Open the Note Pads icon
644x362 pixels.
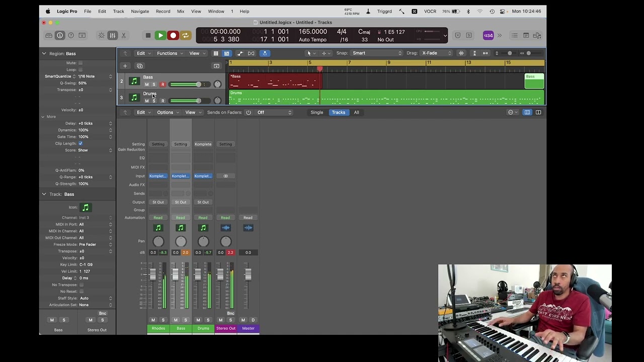(526, 35)
